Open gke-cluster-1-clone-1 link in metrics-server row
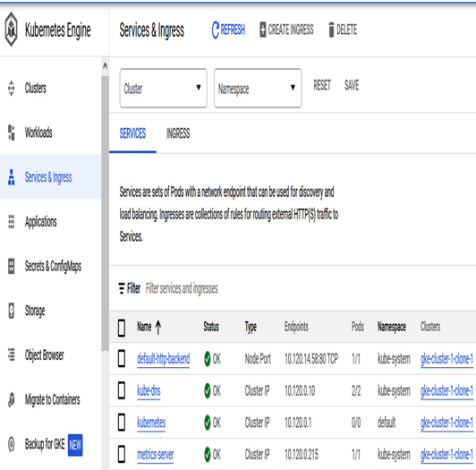476x470 pixels. point(446,455)
